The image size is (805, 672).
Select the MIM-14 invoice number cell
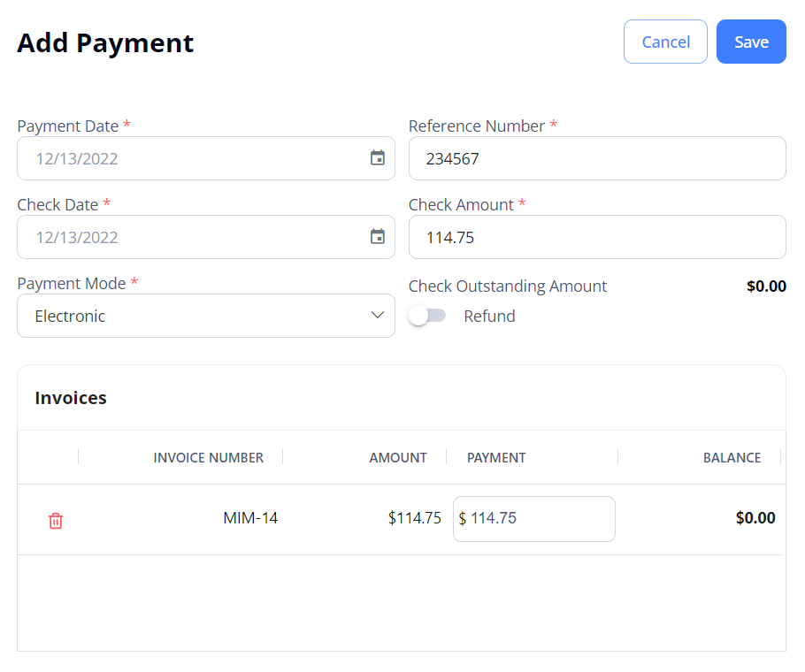pyautogui.click(x=250, y=518)
